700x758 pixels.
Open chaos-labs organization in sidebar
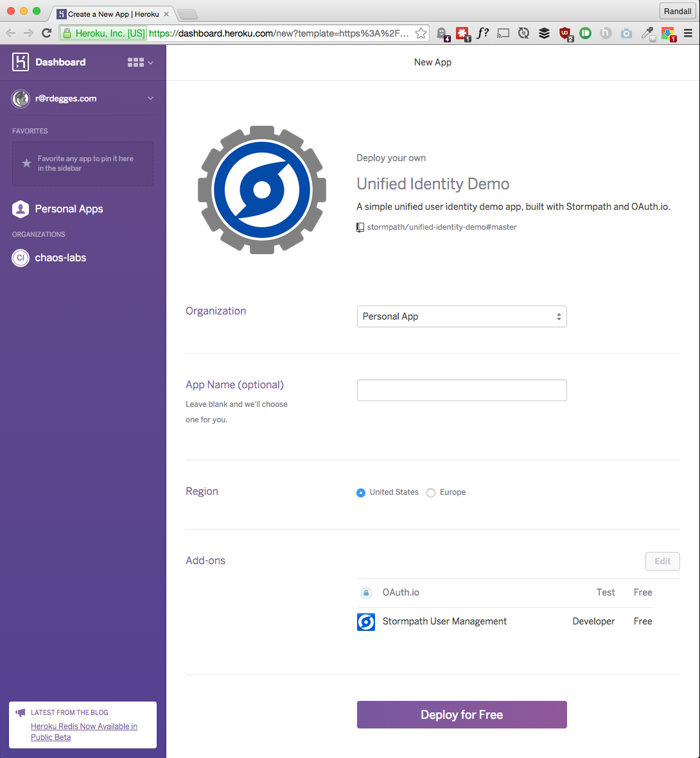tap(60, 257)
